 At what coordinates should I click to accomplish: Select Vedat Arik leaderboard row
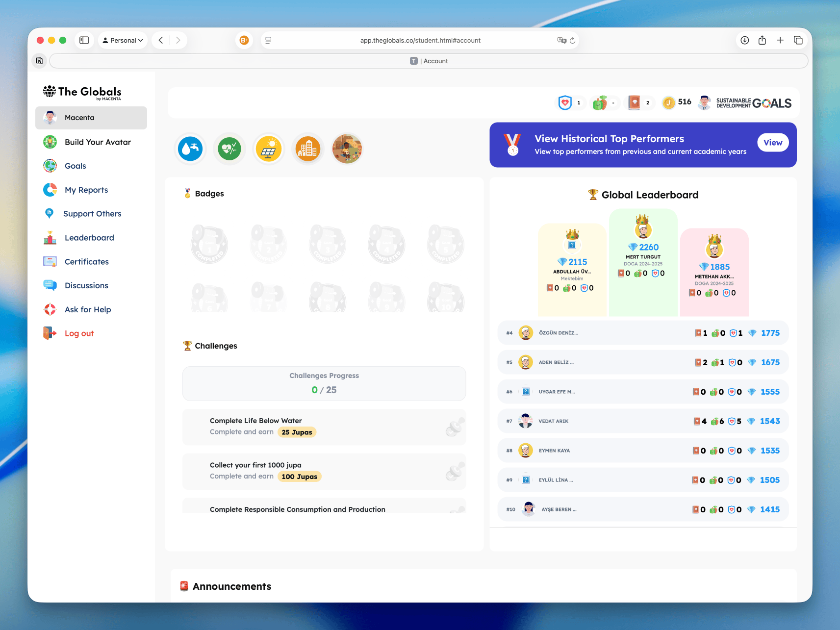(642, 421)
